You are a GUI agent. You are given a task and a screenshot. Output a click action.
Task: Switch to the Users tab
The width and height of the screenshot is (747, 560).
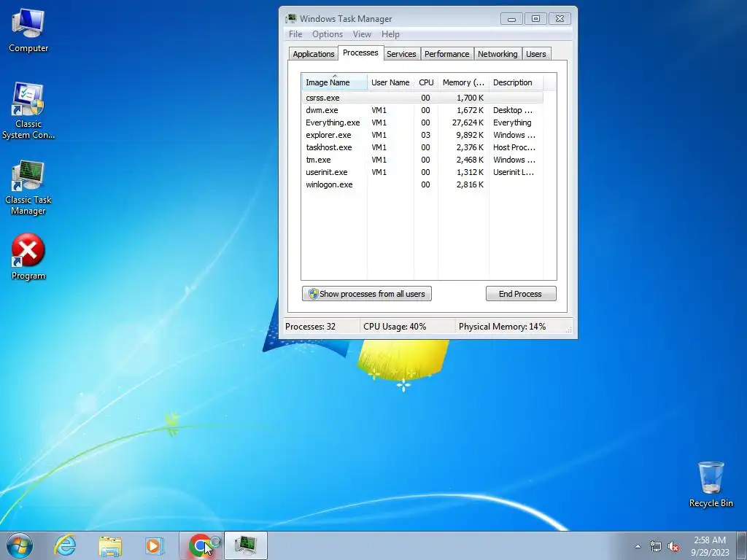click(536, 54)
